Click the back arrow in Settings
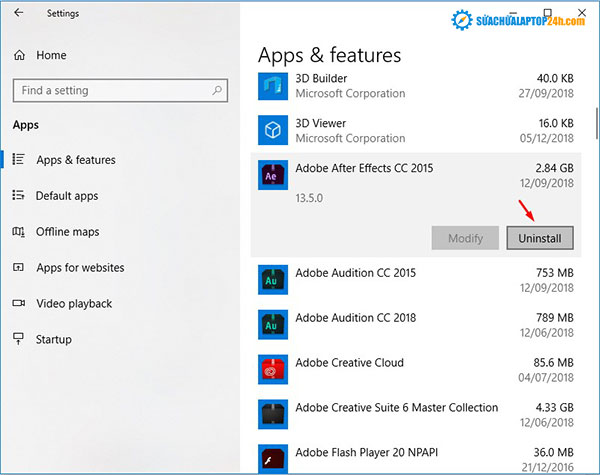This screenshot has height=475, width=600. coord(18,13)
